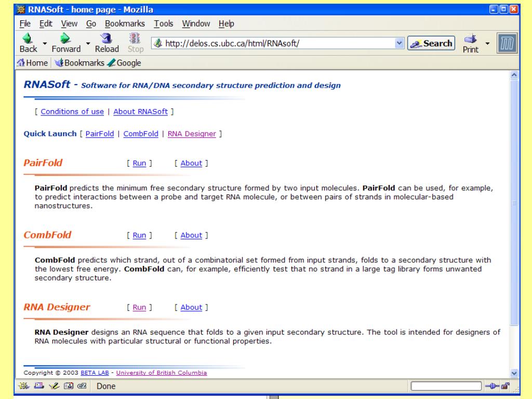Image resolution: width=532 pixels, height=399 pixels.
Task: Open University of British Columbia link
Action: coord(162,373)
